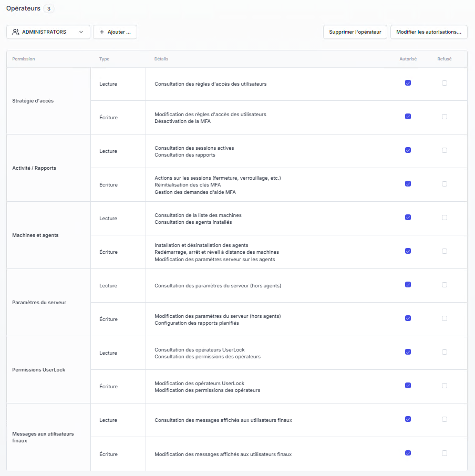475x476 pixels.
Task: Click the operators count badge
Action: point(48,9)
